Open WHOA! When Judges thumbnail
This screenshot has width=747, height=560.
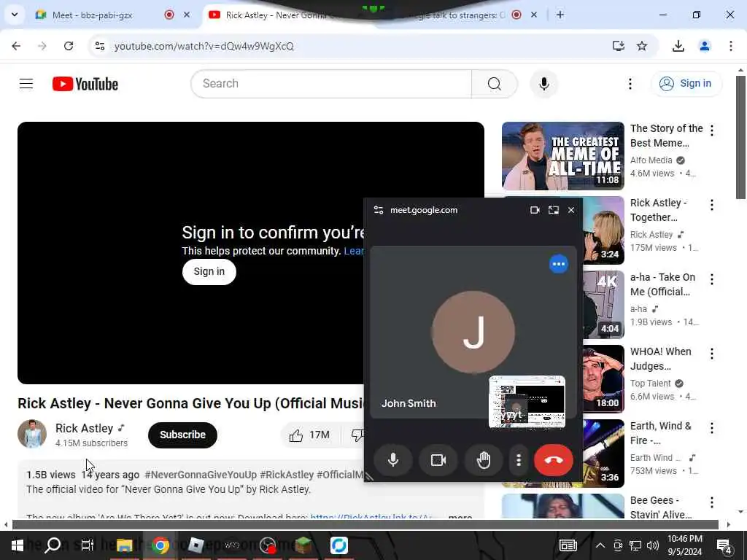(x=603, y=378)
